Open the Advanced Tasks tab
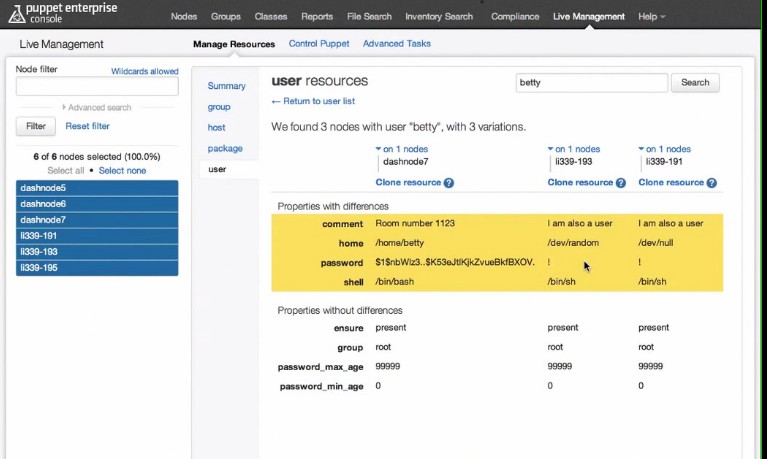The height and width of the screenshot is (459, 767). [397, 44]
